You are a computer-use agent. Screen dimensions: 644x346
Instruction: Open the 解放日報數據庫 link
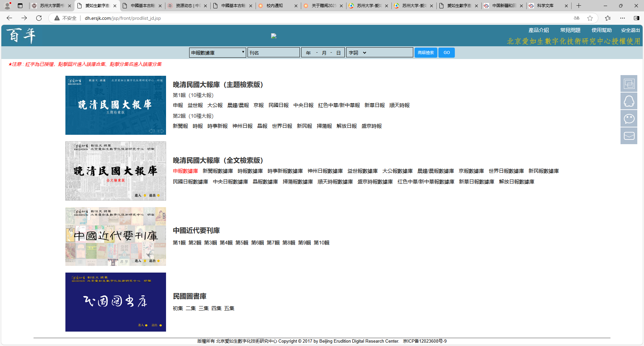click(517, 182)
